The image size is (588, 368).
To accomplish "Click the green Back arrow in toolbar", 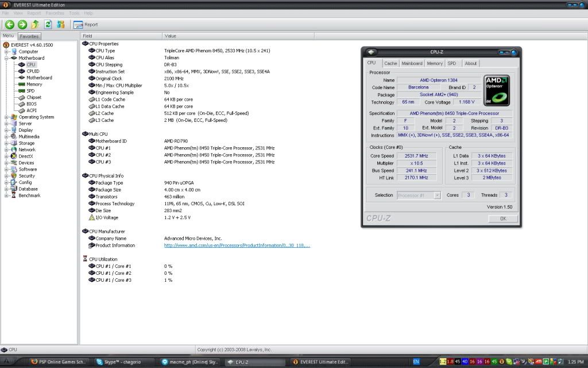I will pyautogui.click(x=10, y=24).
